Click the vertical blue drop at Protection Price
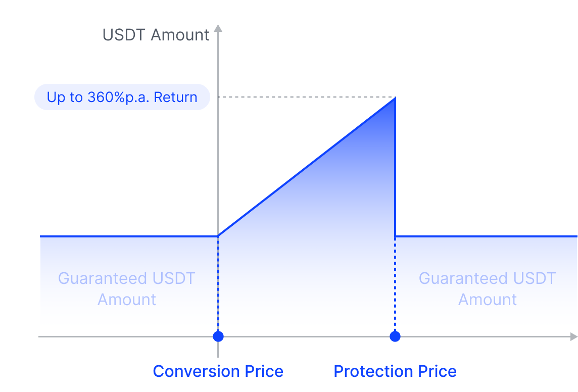Image resolution: width=578 pixels, height=392 pixels. tap(395, 167)
